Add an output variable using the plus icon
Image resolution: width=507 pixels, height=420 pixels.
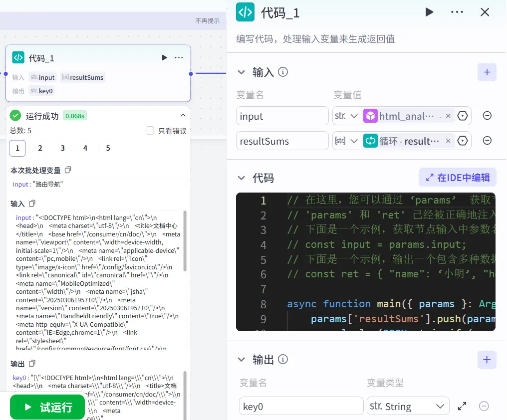[x=487, y=360]
